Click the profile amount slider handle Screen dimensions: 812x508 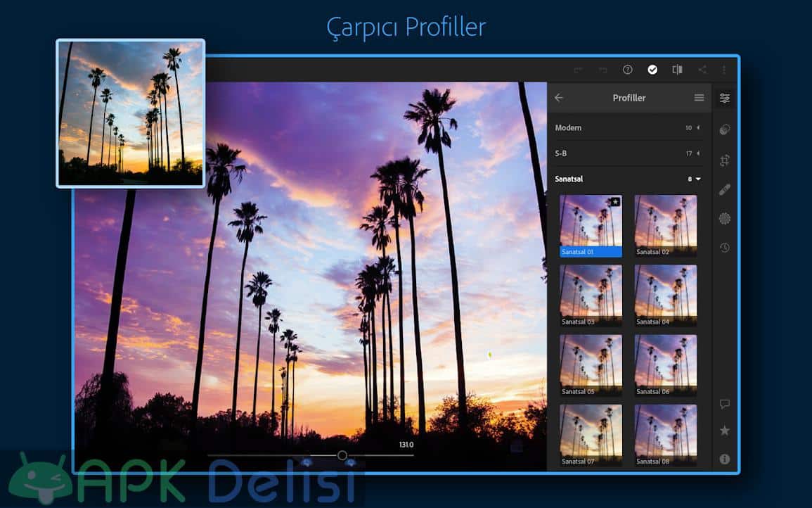(342, 455)
